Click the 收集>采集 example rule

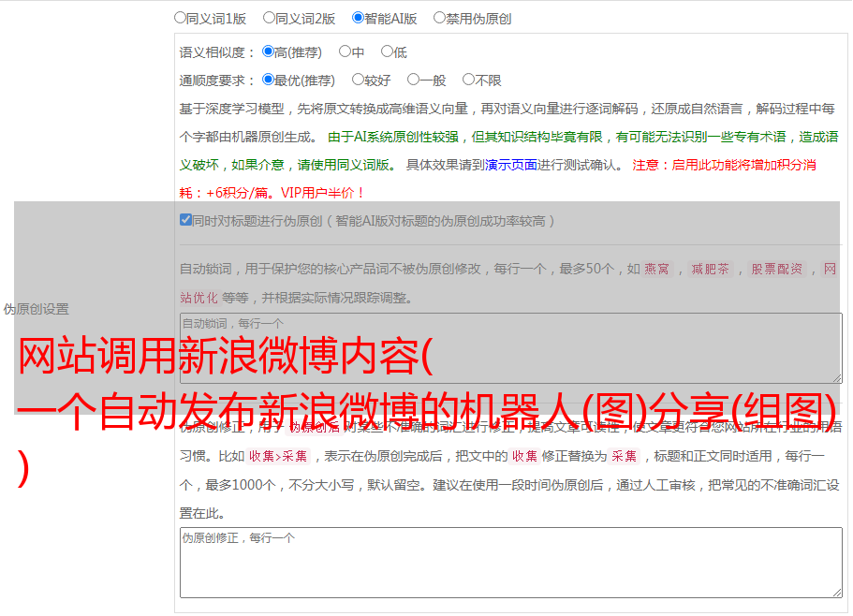coord(278,456)
